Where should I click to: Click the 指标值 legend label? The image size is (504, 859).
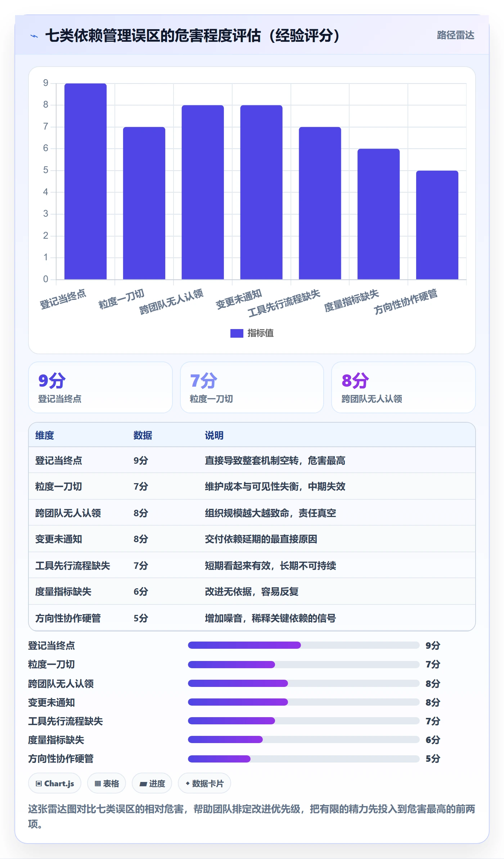pyautogui.click(x=261, y=333)
